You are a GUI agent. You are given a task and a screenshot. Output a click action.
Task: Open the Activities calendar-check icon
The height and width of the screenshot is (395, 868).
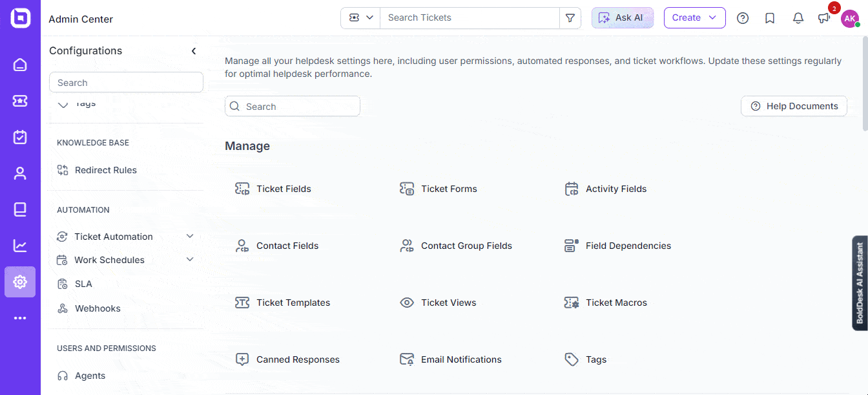click(x=20, y=137)
